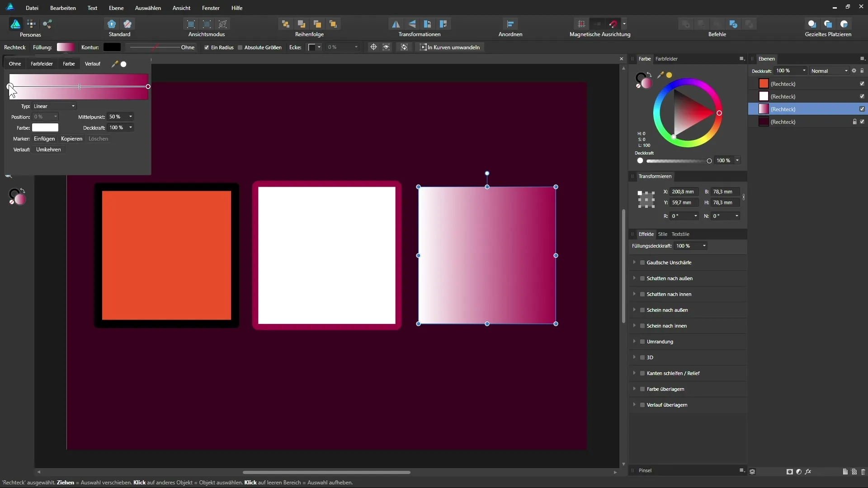Click Umkehren gradient button

(x=48, y=150)
